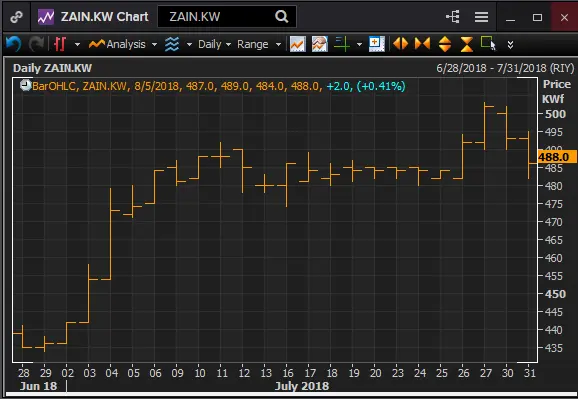Image resolution: width=578 pixels, height=399 pixels.
Task: Click the 488.0 price tag
Action: (x=557, y=157)
